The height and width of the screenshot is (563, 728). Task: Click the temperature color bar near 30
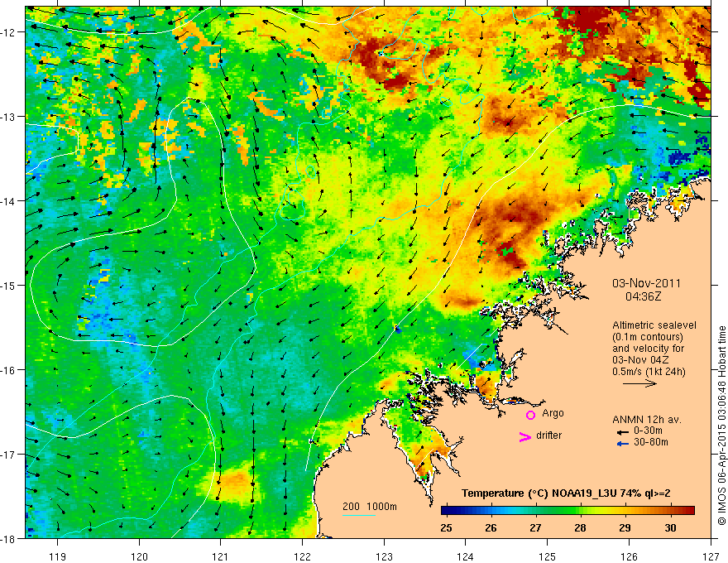(x=670, y=511)
